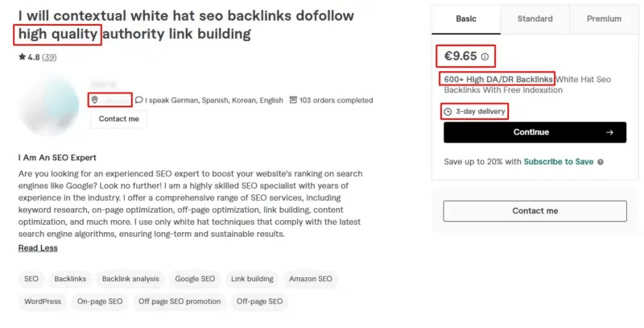Open the 39 reviews link

click(x=49, y=58)
